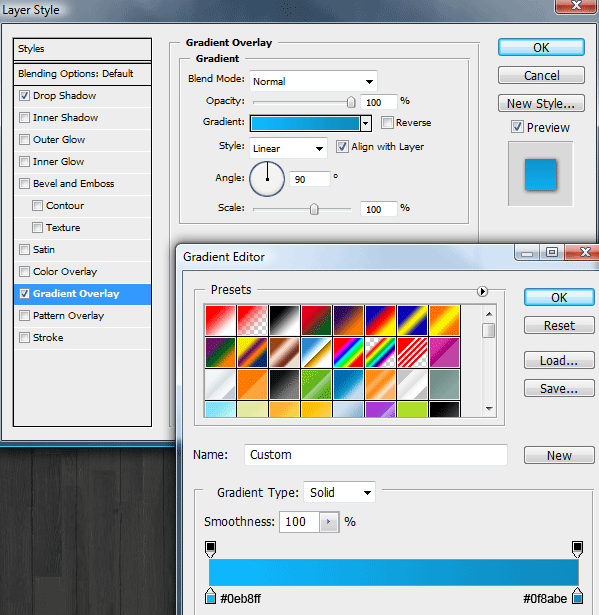Select the black to white gradient preset
599x615 pixels.
tap(284, 320)
